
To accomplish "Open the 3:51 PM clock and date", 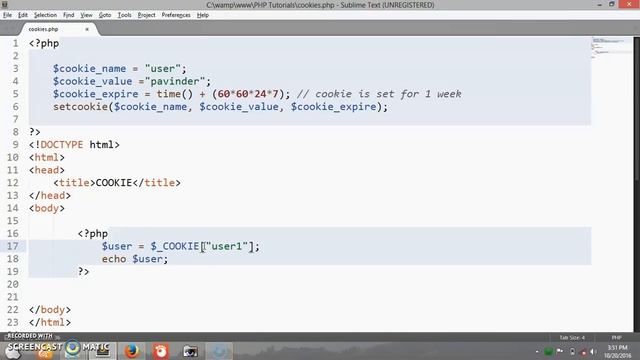I will click(x=617, y=351).
